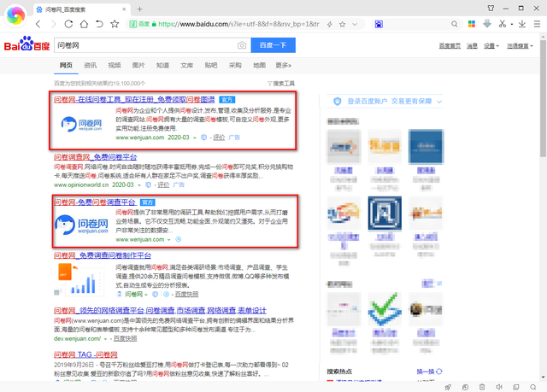Switch to the 图片 tab
Screen dimensions: 547x392
tap(138, 65)
